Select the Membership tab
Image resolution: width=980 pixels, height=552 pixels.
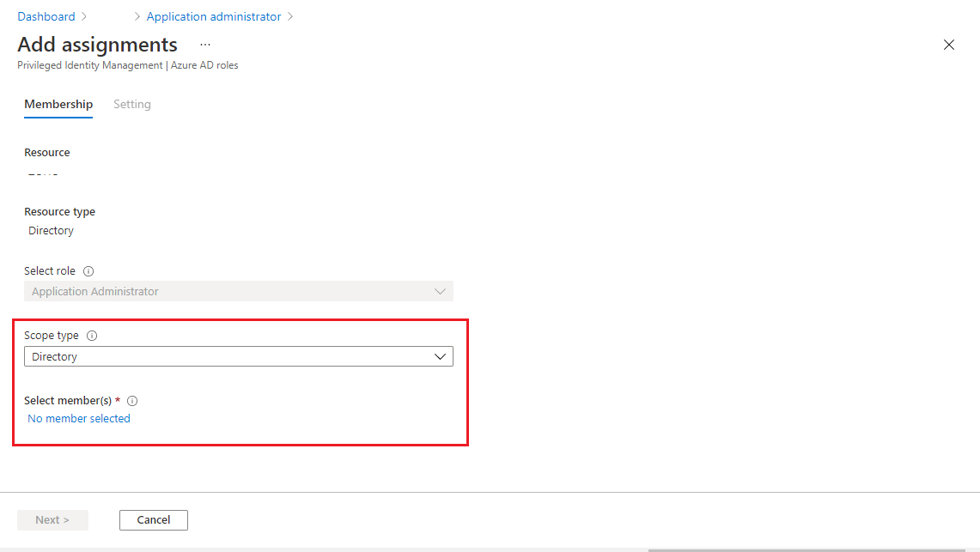click(58, 104)
